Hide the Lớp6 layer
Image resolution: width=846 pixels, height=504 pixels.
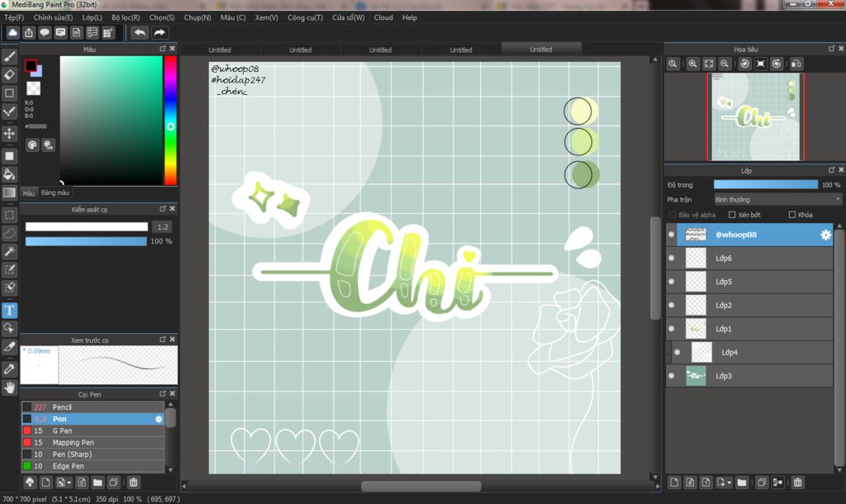click(x=671, y=258)
